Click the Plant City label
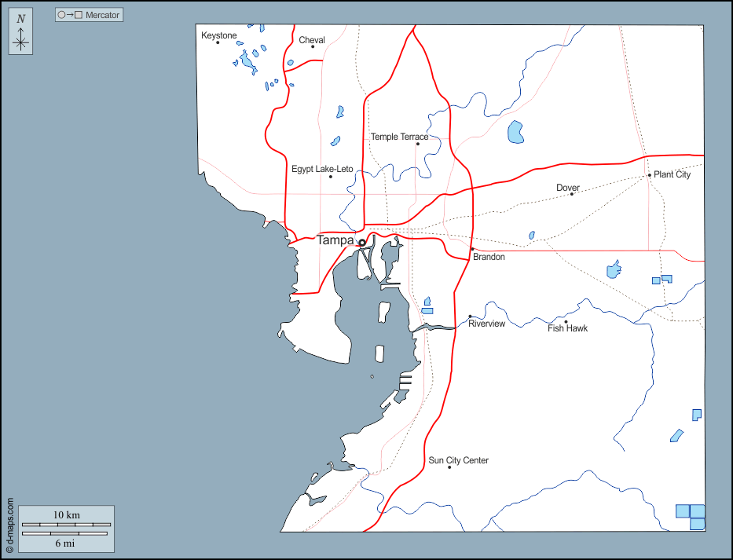The width and height of the screenshot is (733, 560). [x=672, y=174]
